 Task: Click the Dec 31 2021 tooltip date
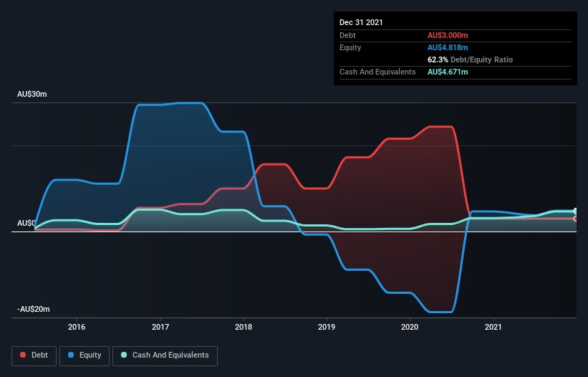point(361,22)
